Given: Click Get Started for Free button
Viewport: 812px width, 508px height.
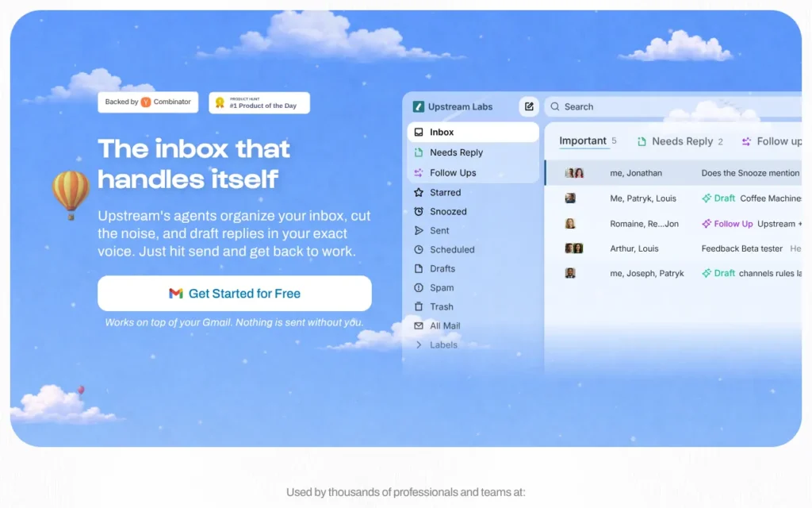Looking at the screenshot, I should (235, 294).
